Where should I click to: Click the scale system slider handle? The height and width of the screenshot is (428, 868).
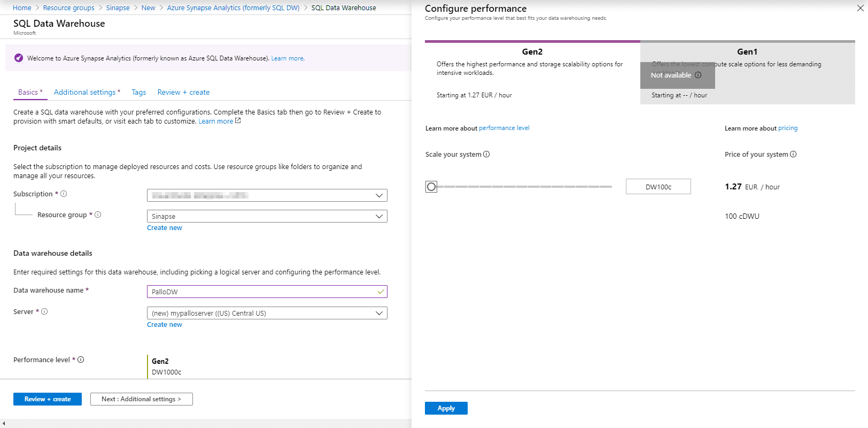431,187
